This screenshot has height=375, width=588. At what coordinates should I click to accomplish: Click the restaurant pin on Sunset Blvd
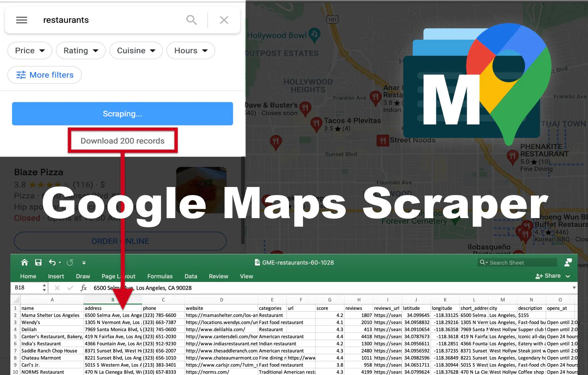pyautogui.click(x=276, y=142)
